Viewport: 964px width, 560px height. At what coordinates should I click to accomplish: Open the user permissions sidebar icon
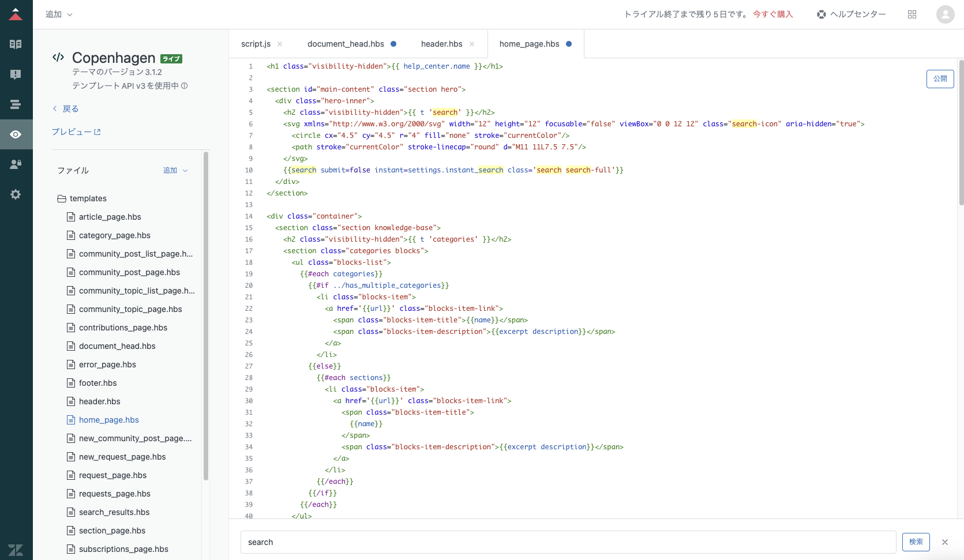coord(16,164)
